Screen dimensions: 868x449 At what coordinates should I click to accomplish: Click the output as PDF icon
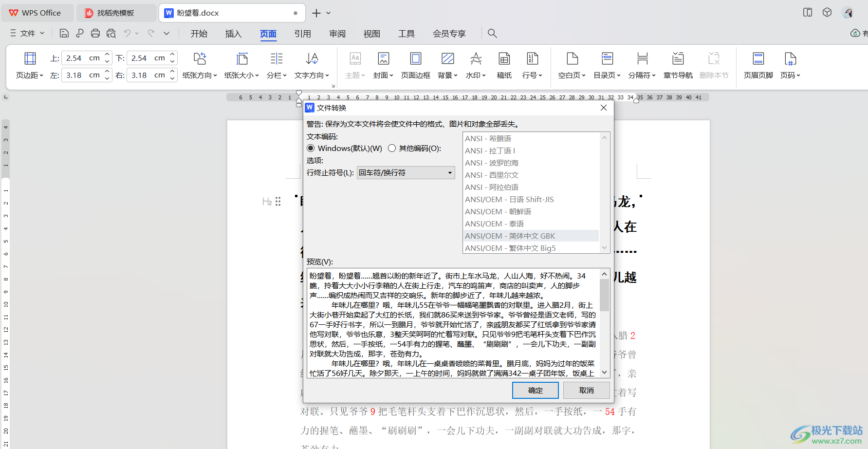[x=80, y=33]
